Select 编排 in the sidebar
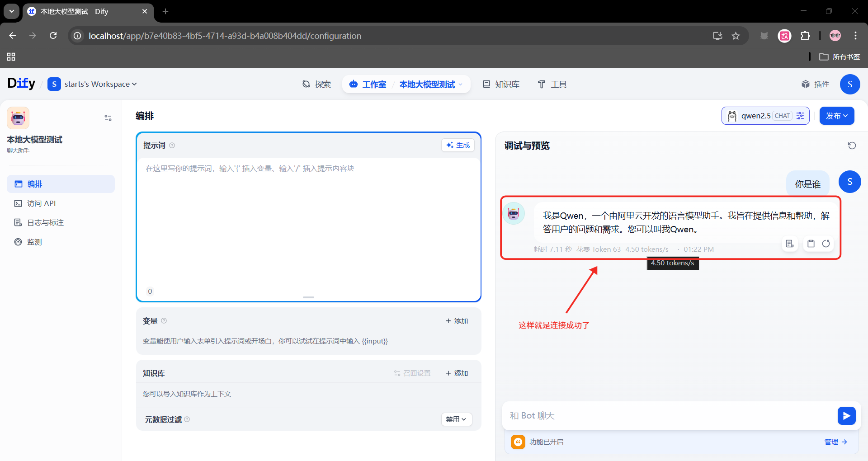The image size is (868, 461). (61, 184)
